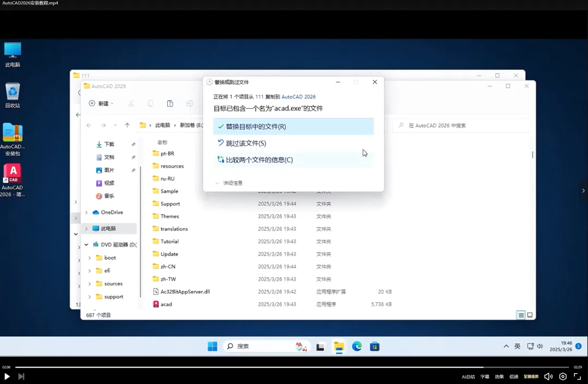Open Microsoft Store from taskbar

coord(375,346)
